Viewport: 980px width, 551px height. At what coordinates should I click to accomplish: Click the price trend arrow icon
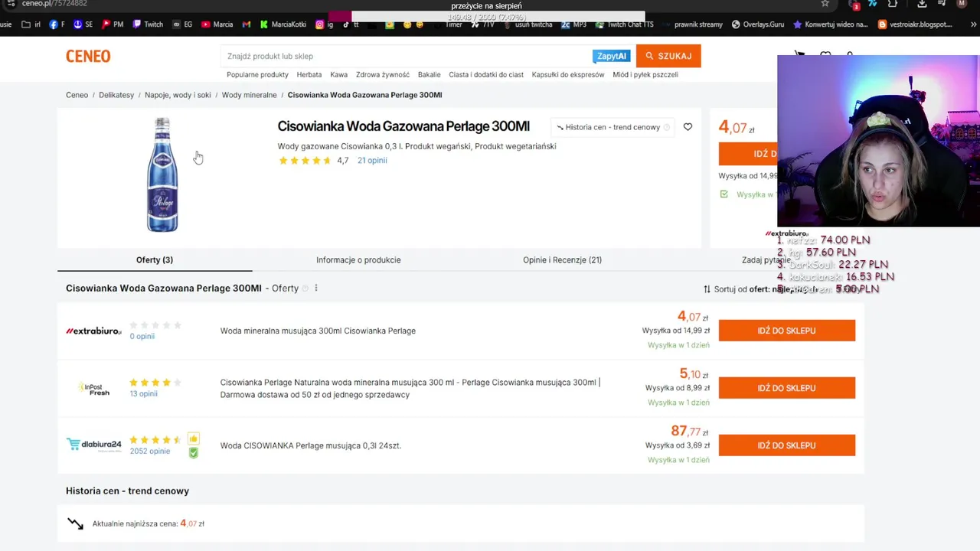coord(75,523)
